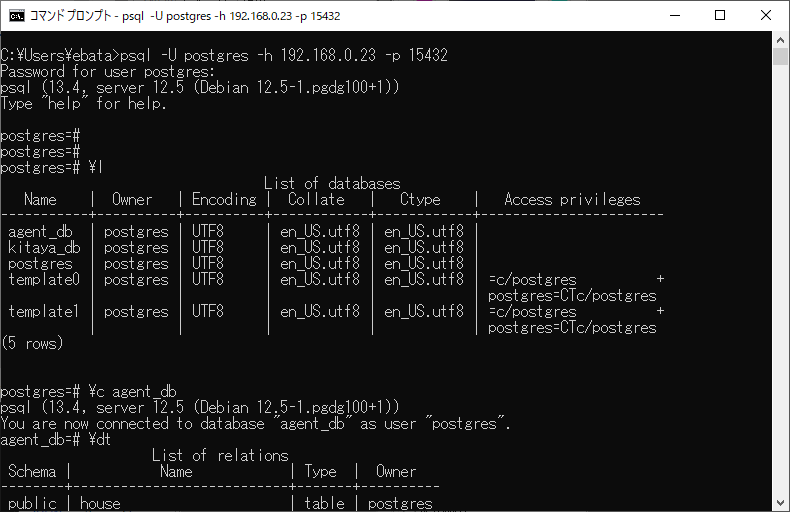Click the scrollbar down arrow

(x=781, y=503)
